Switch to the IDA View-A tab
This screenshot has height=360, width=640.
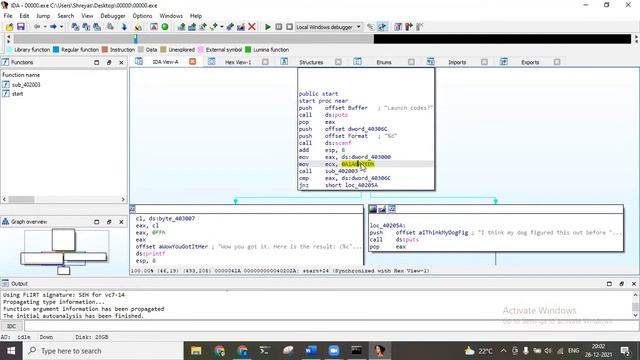tap(165, 62)
